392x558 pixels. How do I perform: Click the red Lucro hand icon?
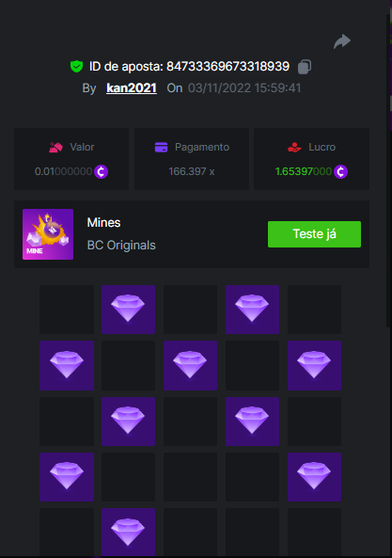[294, 147]
